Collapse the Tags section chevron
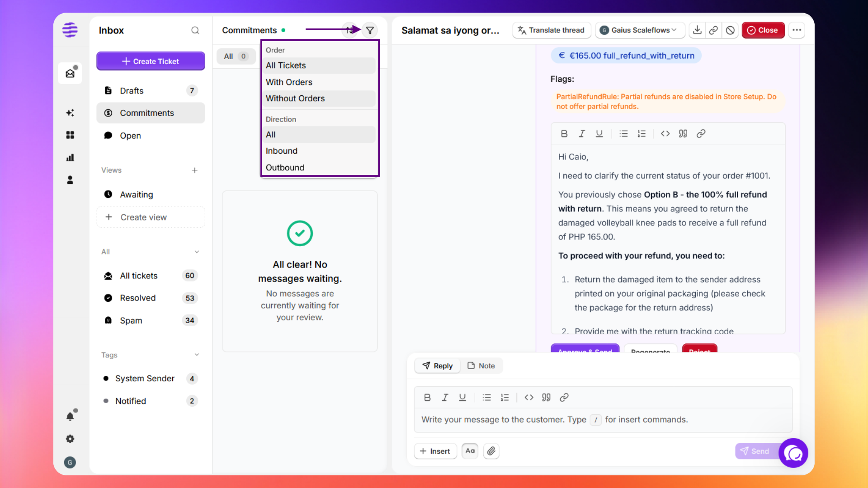This screenshot has width=868, height=488. [x=197, y=355]
